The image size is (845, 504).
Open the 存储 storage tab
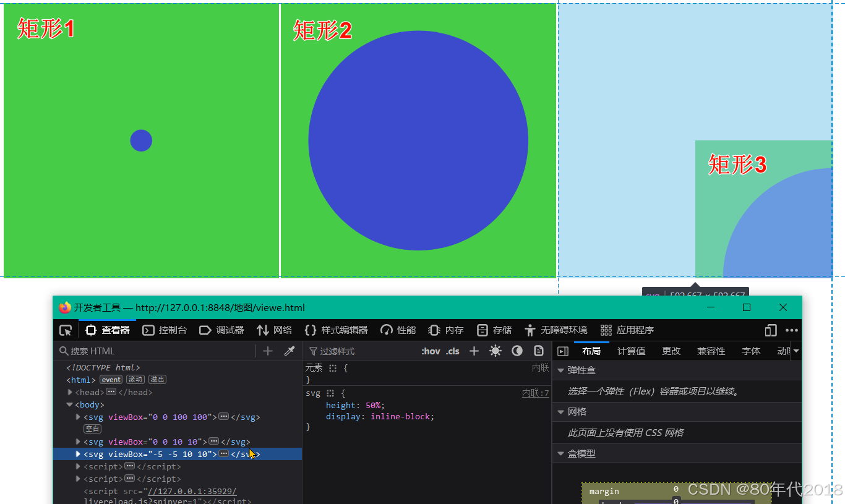(494, 330)
